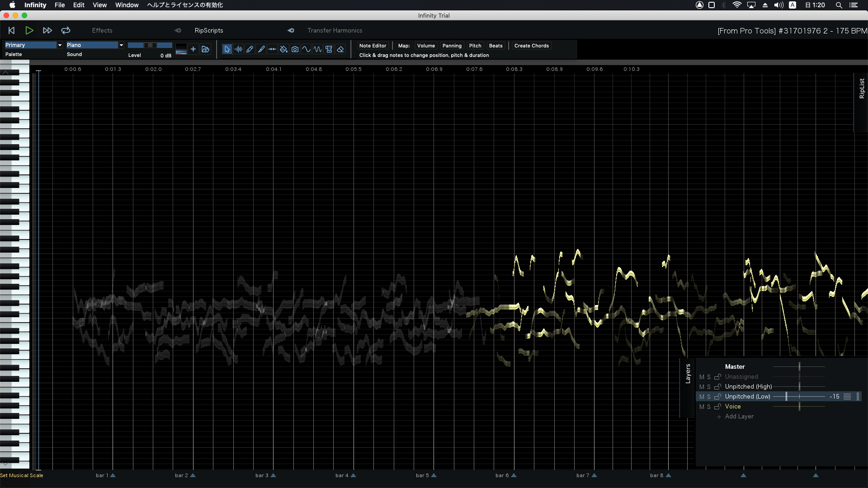Toggle loop playback
This screenshot has width=868, height=488.
(66, 30)
